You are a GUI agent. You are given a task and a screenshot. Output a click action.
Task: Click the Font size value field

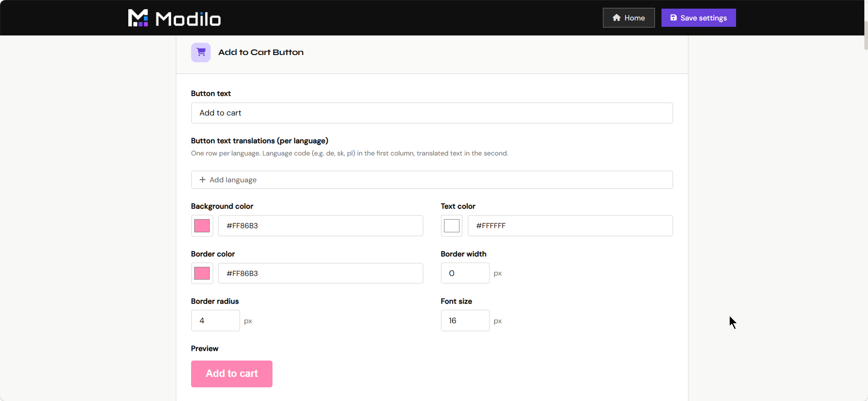[x=465, y=321]
